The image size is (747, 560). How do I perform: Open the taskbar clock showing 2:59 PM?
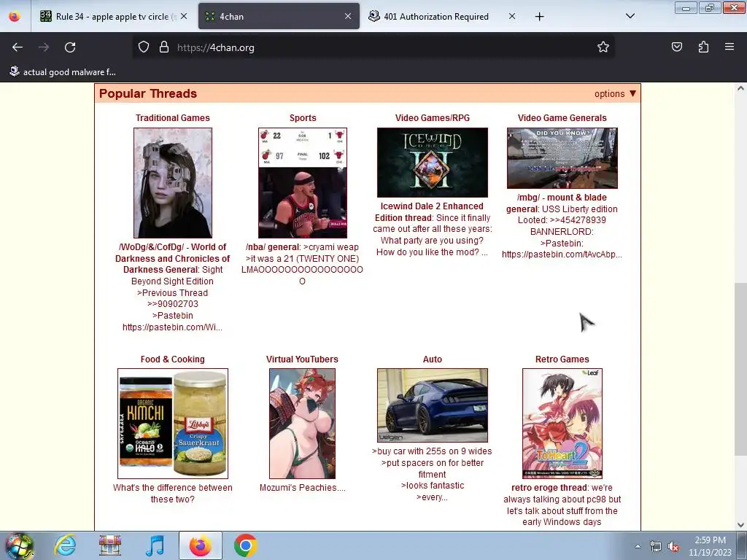pos(710,546)
